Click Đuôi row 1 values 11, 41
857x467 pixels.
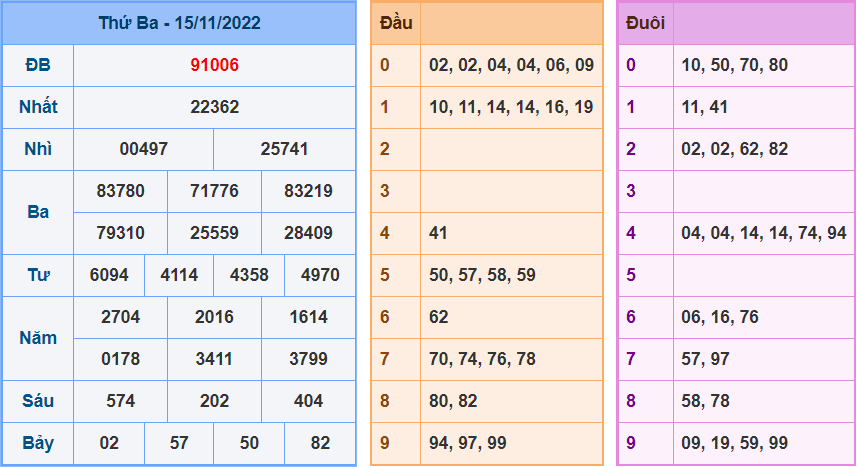705,107
